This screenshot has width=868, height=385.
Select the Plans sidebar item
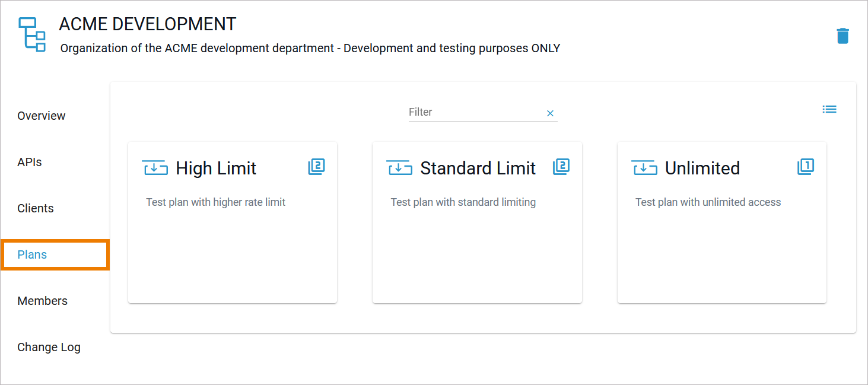coord(33,254)
